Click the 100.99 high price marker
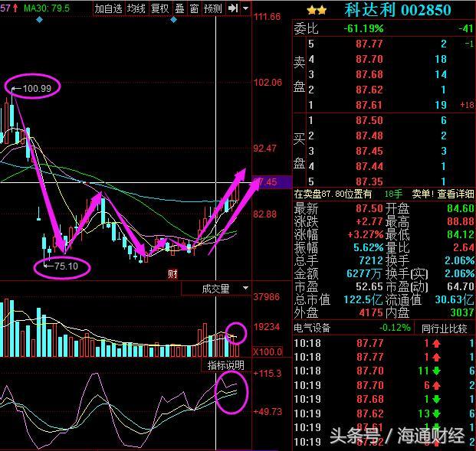Image resolution: width=476 pixels, height=451 pixels. [36, 89]
